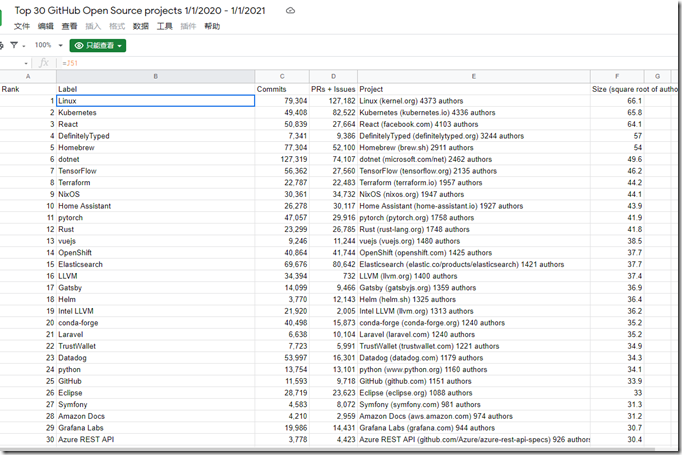Click the Project header cell
The image size is (682, 455).
coord(474,89)
